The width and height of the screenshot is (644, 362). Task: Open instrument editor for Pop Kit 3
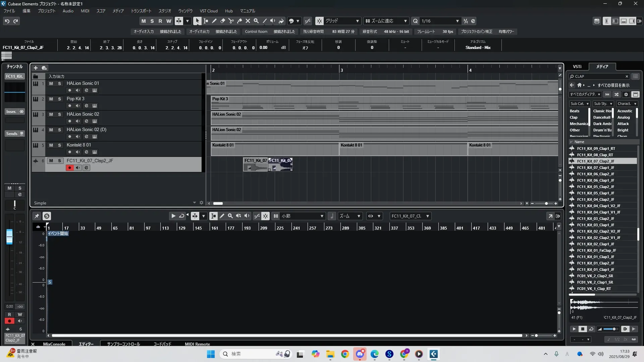95,106
